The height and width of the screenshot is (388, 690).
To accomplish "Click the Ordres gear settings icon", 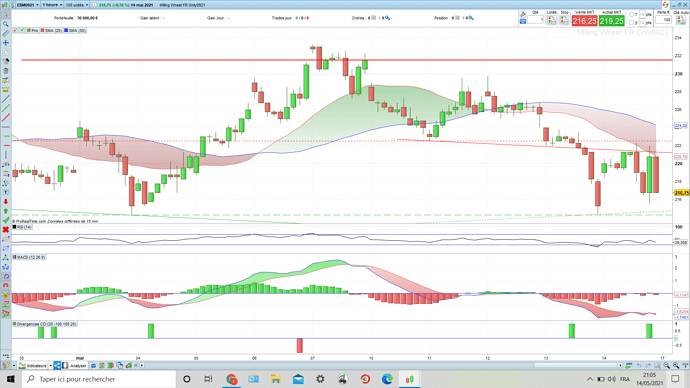I will pyautogui.click(x=388, y=18).
